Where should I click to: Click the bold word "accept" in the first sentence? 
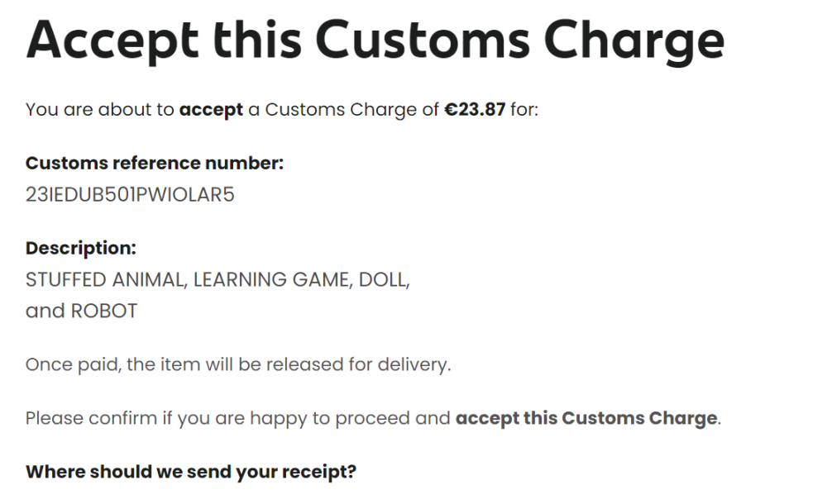point(211,110)
